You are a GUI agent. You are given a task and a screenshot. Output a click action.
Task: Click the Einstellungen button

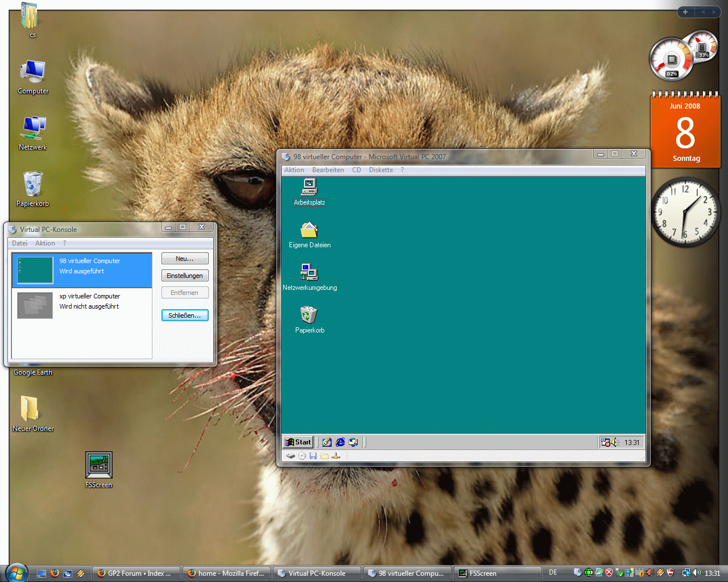185,276
